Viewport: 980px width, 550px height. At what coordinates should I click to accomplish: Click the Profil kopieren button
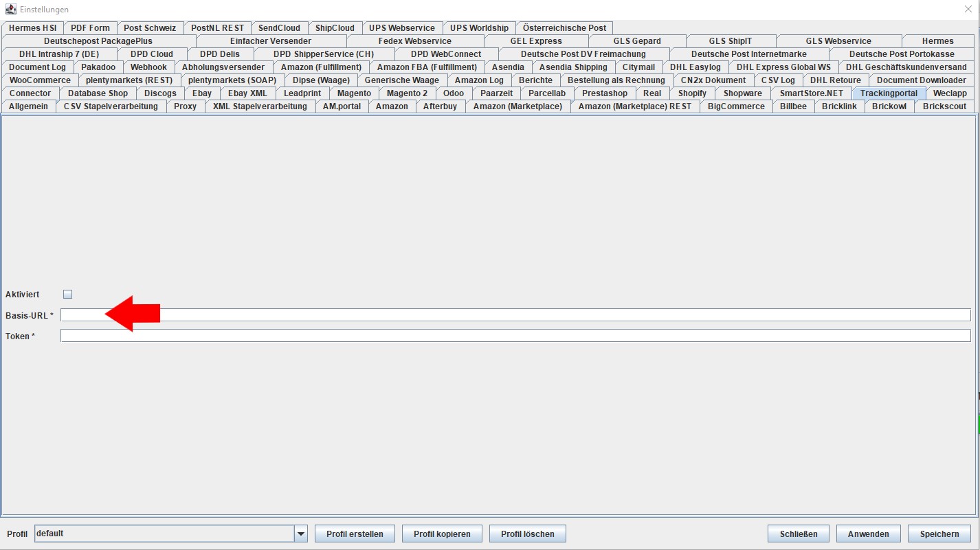pos(442,534)
